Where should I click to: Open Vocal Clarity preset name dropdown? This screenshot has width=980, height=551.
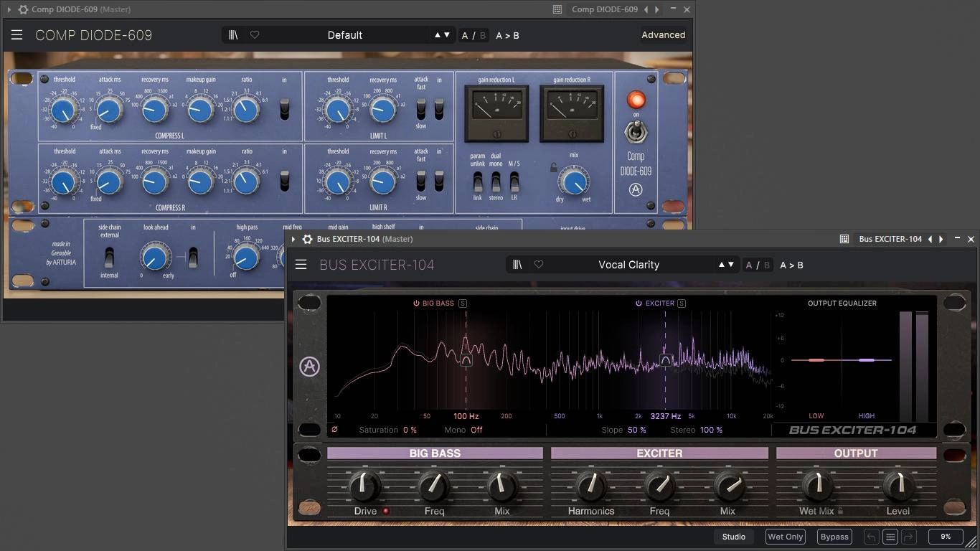pyautogui.click(x=629, y=265)
